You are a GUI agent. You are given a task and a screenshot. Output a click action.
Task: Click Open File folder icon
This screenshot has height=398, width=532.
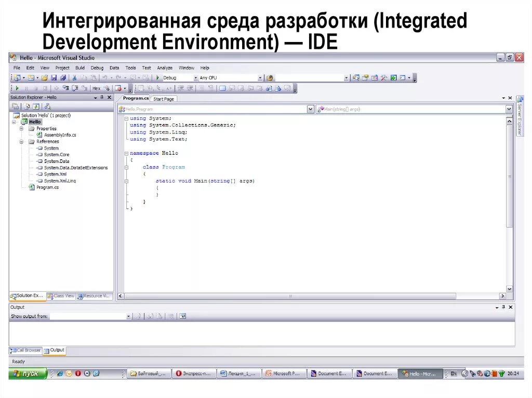pos(45,78)
